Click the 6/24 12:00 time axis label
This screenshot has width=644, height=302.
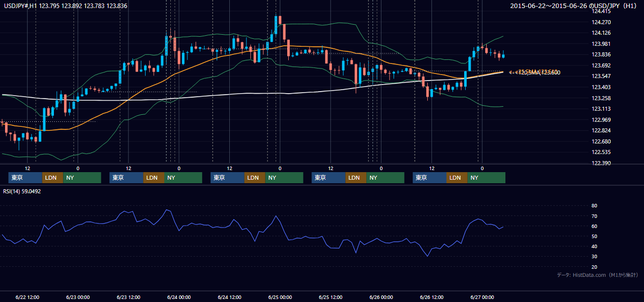[x=230, y=297]
